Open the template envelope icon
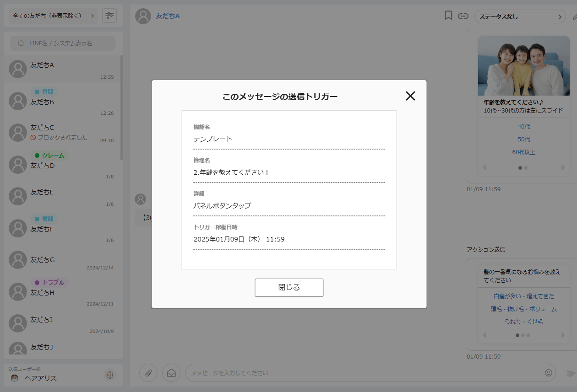Image resolution: width=577 pixels, height=392 pixels. click(x=171, y=373)
